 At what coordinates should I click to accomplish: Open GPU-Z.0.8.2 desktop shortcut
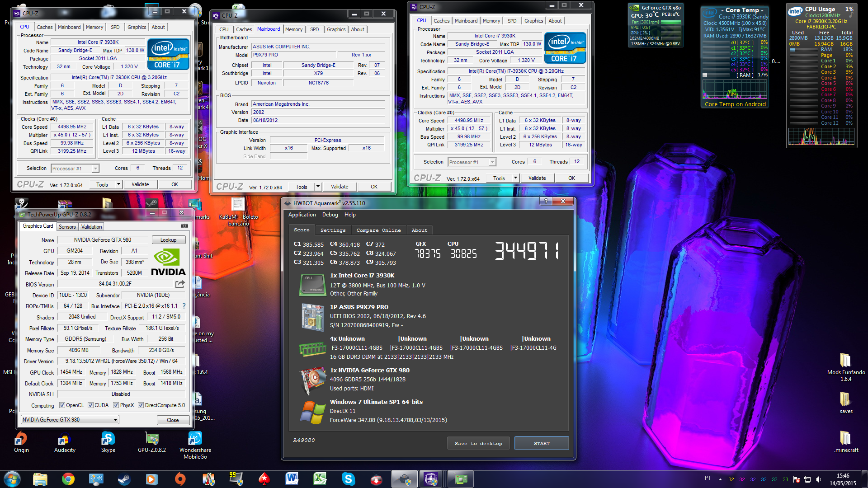(152, 442)
